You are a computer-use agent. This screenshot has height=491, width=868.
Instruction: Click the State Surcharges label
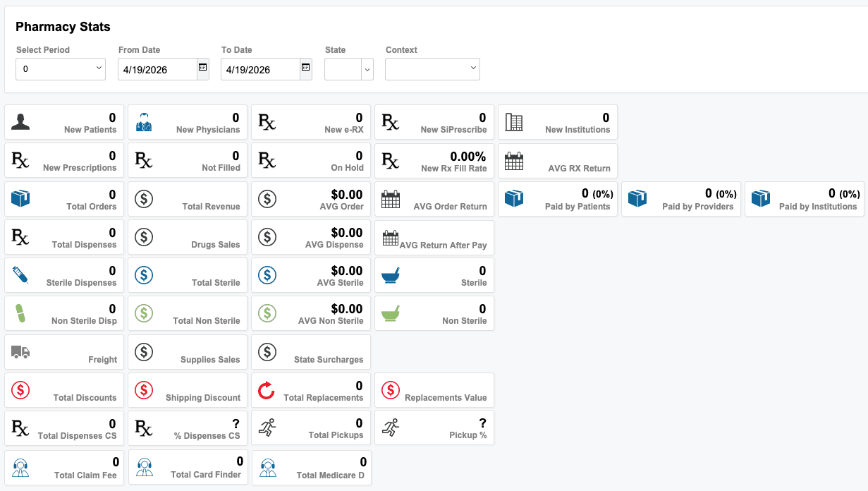point(329,360)
